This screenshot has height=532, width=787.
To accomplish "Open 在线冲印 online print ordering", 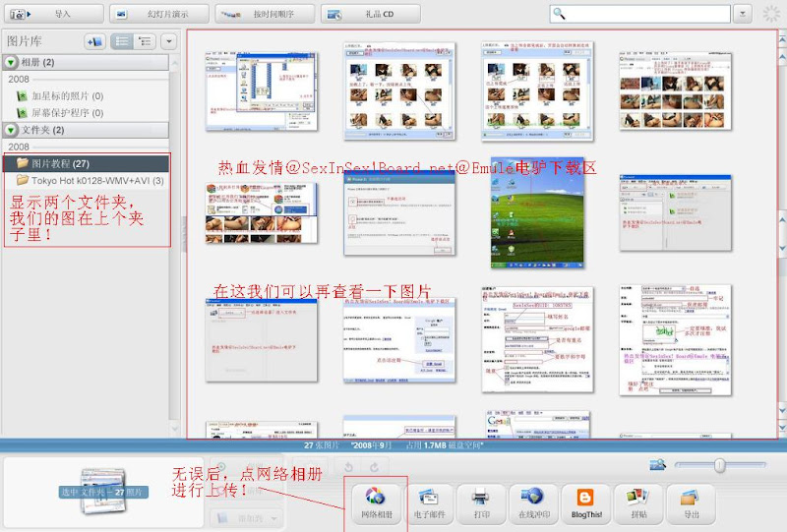I will pyautogui.click(x=534, y=503).
